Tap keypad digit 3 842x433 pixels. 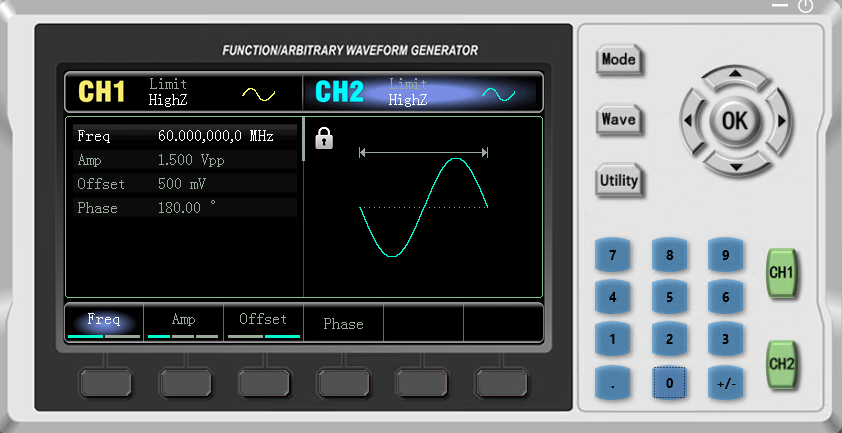click(725, 340)
